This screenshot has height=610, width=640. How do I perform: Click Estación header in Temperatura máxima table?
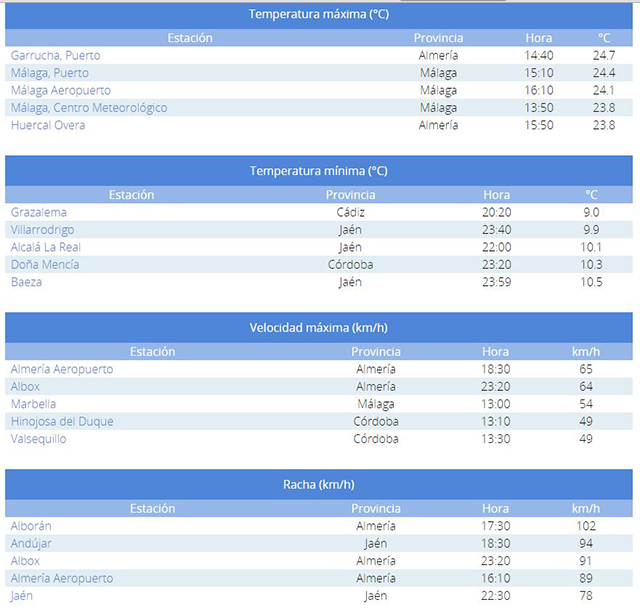[x=190, y=38]
